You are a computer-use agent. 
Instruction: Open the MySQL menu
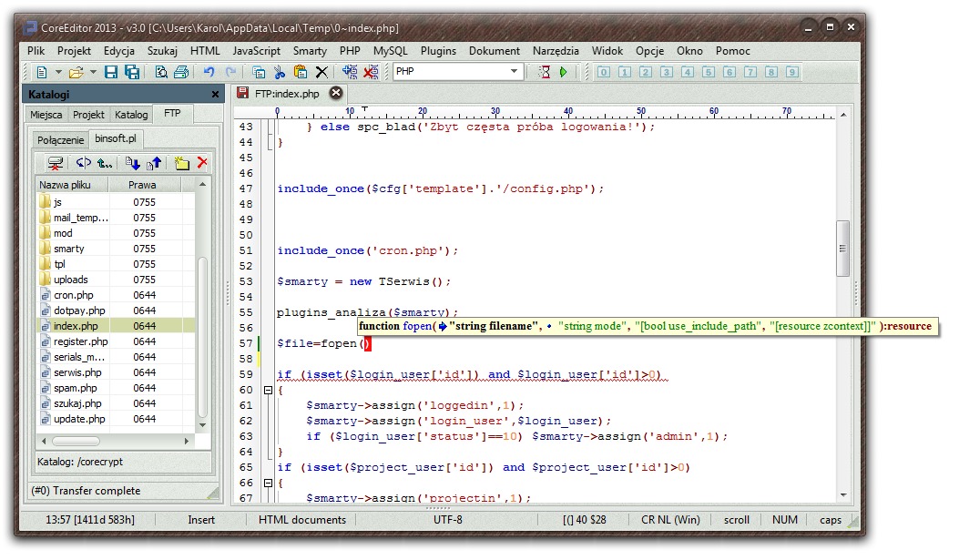pyautogui.click(x=390, y=51)
